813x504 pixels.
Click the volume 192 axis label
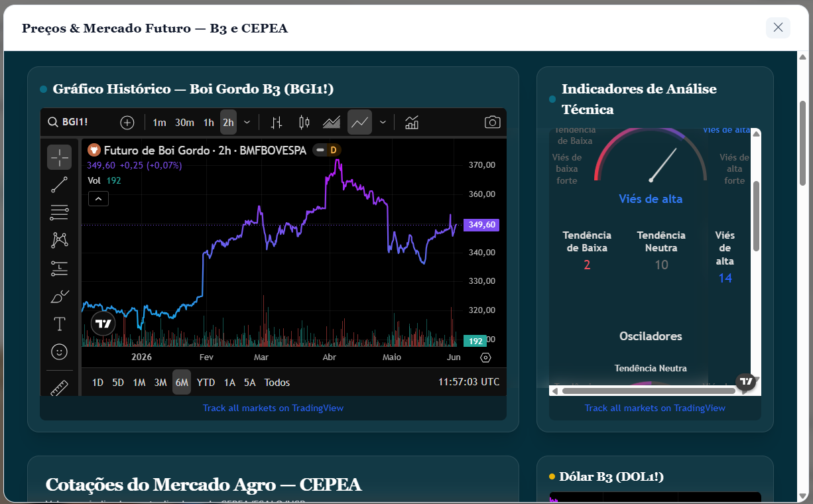point(475,342)
